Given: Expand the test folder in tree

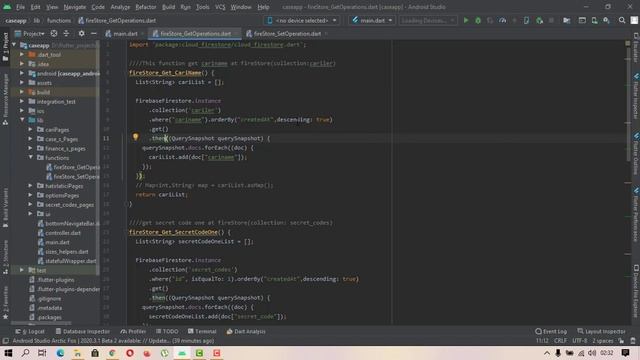Looking at the screenshot, I should pyautogui.click(x=22, y=270).
